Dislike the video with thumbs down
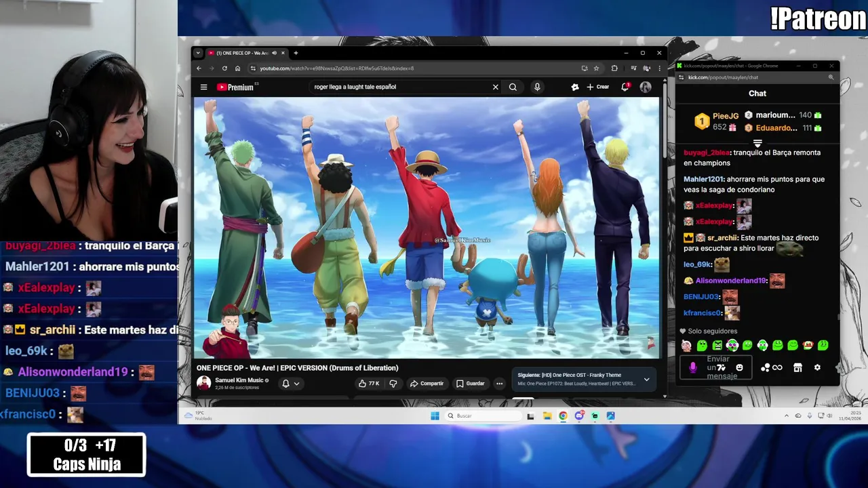This screenshot has height=488, width=868. point(393,384)
